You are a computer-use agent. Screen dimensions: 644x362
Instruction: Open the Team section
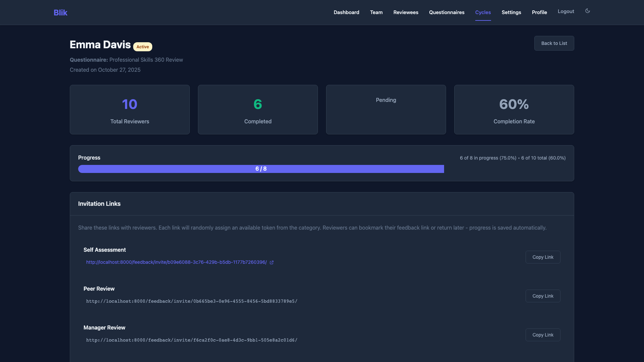(x=376, y=12)
